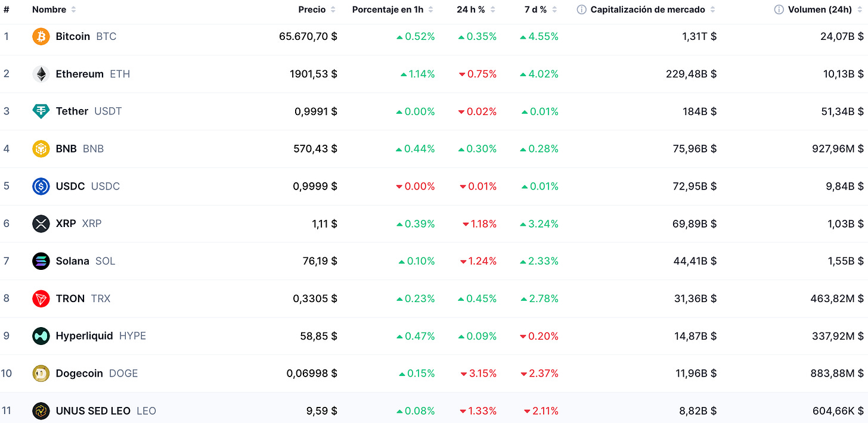The image size is (868, 423).
Task: Sort by the 7 d % column arrows
Action: 554,10
